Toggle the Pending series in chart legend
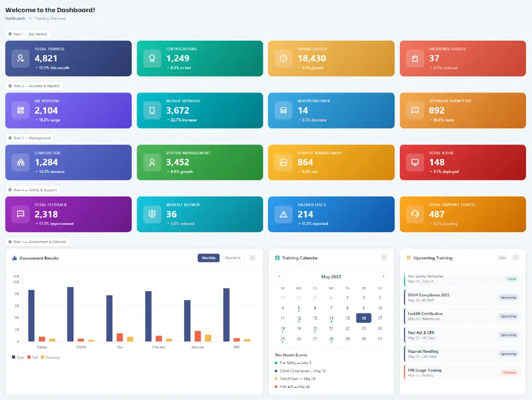 [50, 357]
